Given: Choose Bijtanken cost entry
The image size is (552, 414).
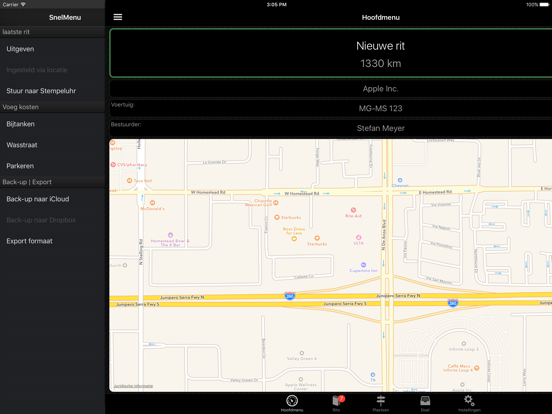Looking at the screenshot, I should [52, 124].
